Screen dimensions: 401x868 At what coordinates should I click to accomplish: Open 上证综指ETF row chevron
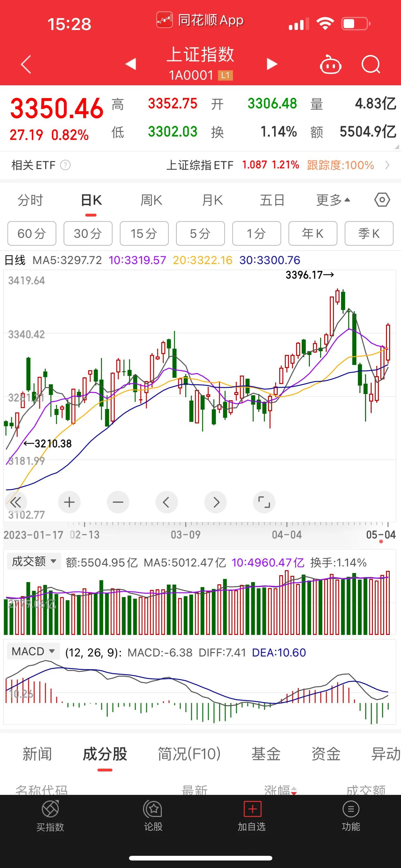point(388,165)
